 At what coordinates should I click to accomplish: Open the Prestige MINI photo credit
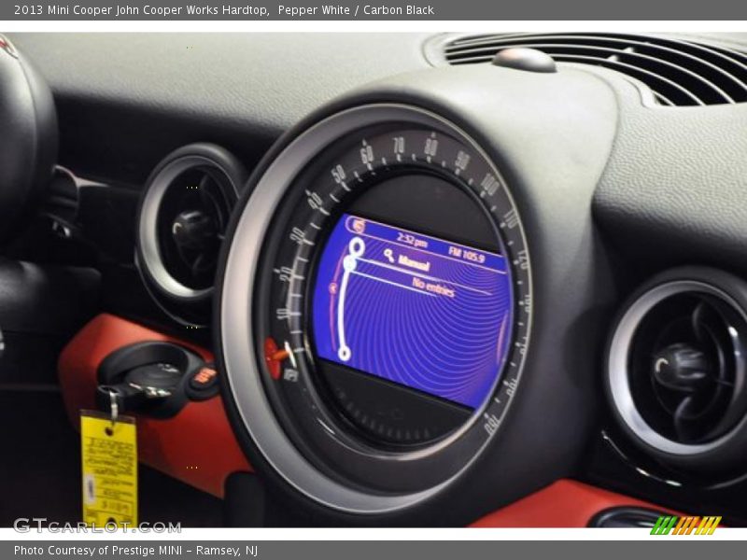pyautogui.click(x=135, y=550)
